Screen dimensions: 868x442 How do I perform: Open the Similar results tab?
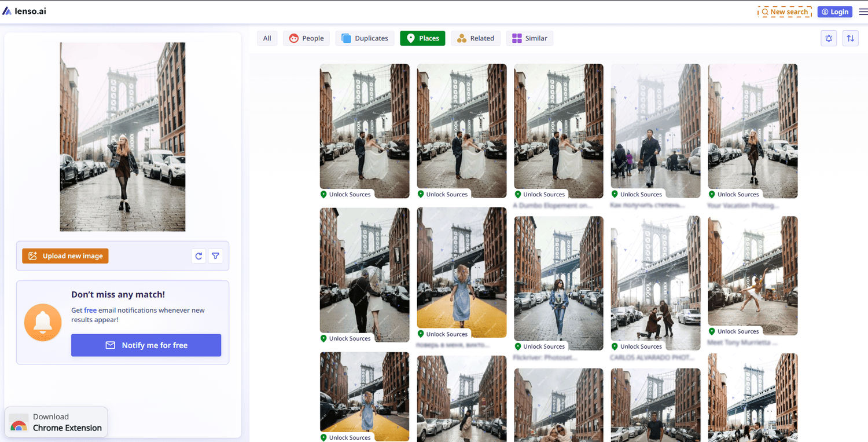(x=529, y=38)
